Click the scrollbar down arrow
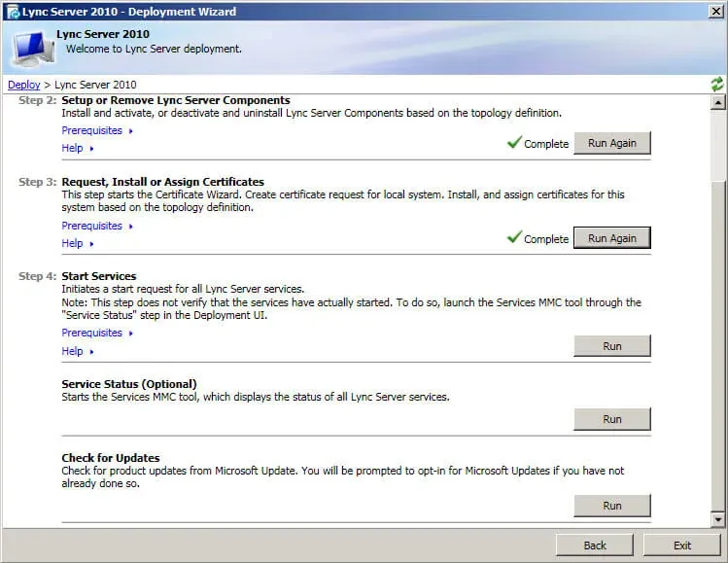 point(717,519)
